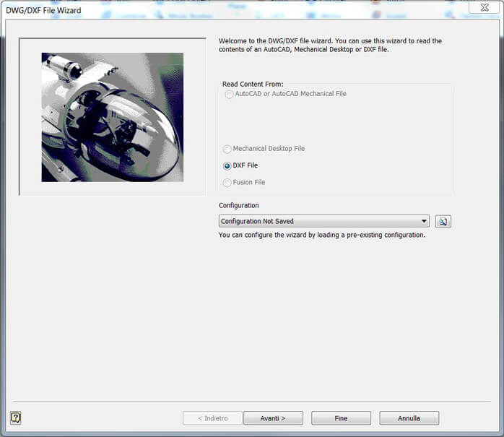Image resolution: width=504 pixels, height=437 pixels.
Task: Click the DXF File label text
Action: click(246, 165)
